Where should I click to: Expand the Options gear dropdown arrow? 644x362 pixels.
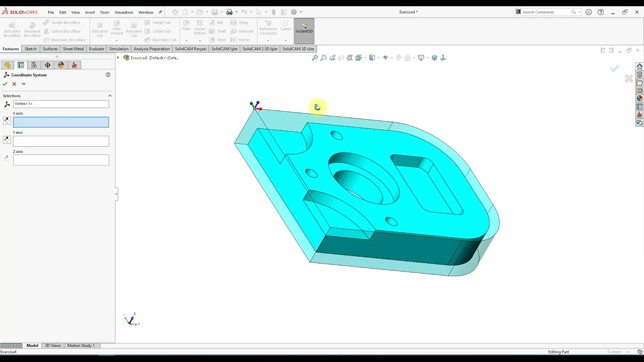301,12
